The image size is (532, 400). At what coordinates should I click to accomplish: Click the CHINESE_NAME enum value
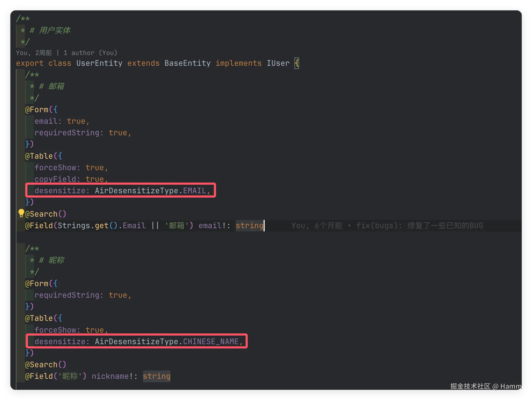(x=211, y=341)
